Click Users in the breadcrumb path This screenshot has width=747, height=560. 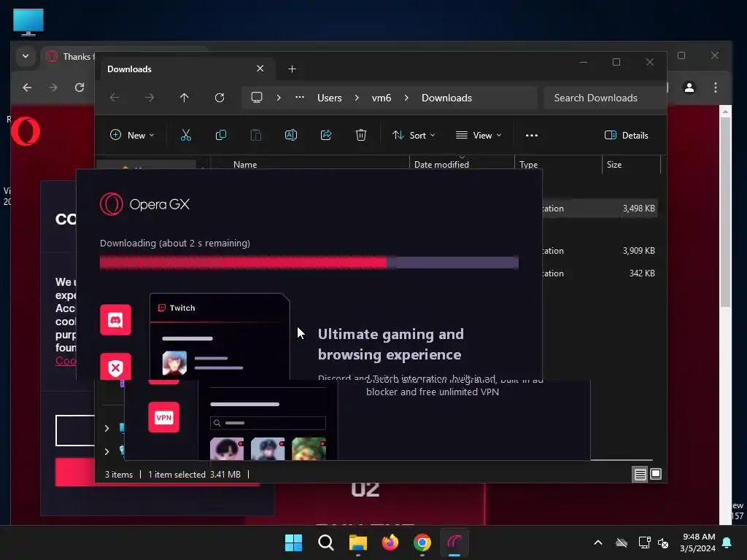tap(330, 98)
